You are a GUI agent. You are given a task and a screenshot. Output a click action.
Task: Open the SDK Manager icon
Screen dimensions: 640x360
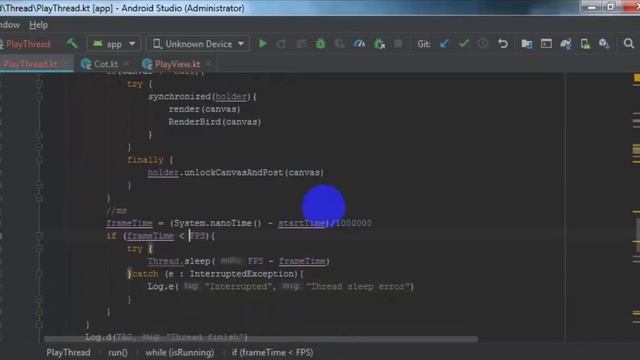click(604, 44)
